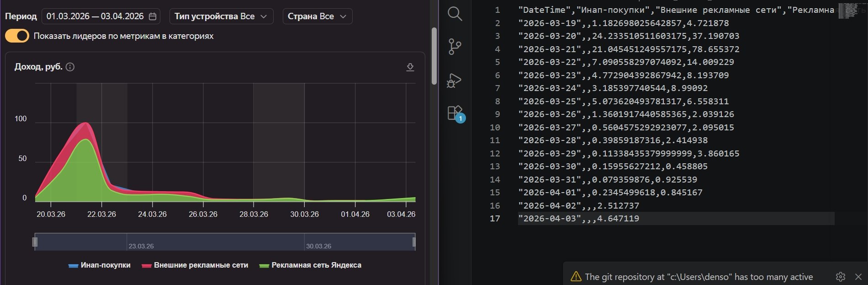Viewport: 868px width, 285px height.
Task: Open the Search view in the activity bar
Action: click(455, 14)
